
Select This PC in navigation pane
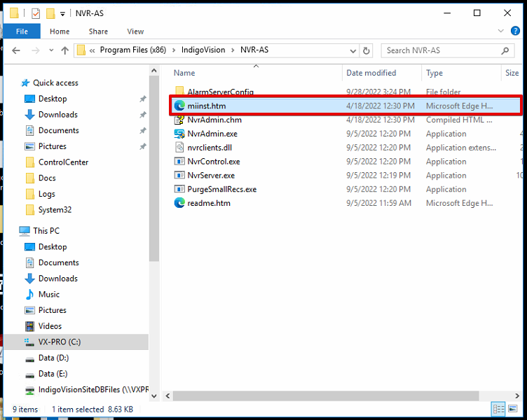46,230
